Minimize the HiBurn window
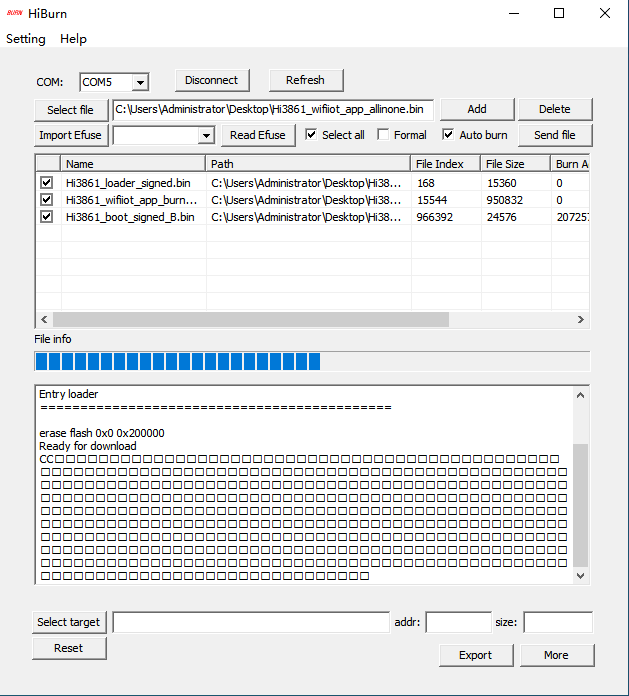This screenshot has height=696, width=629. tap(514, 13)
